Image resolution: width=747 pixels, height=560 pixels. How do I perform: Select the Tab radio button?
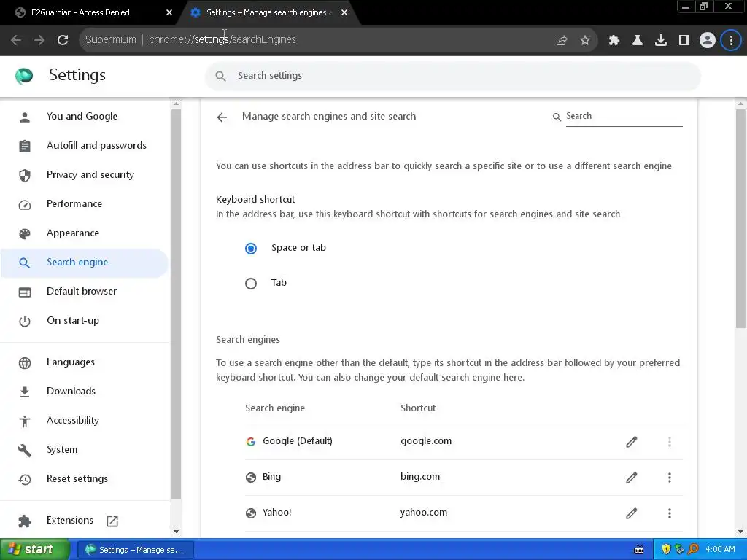pos(251,284)
